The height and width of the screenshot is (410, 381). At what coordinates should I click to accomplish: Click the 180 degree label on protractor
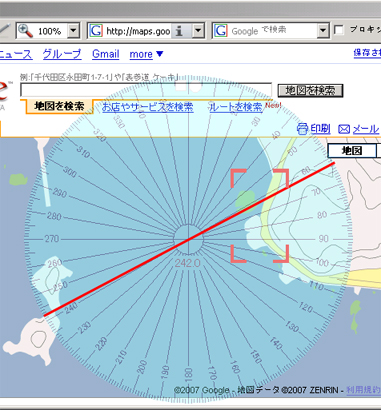click(x=188, y=374)
